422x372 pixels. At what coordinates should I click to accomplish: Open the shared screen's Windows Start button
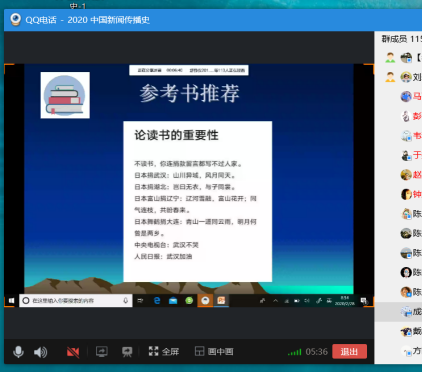(x=11, y=301)
